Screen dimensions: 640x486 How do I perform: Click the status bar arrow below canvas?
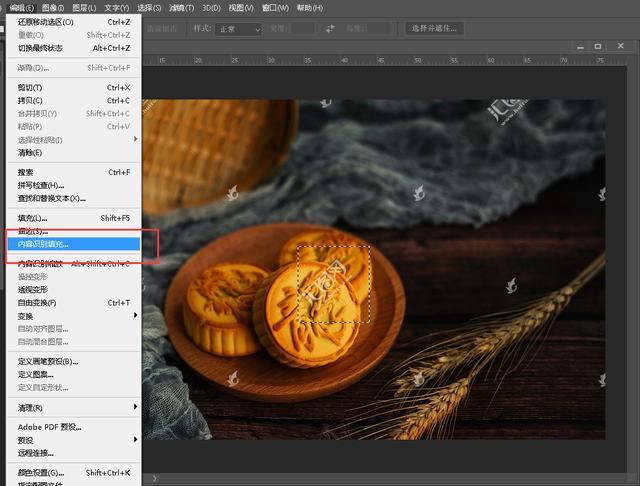pos(155,478)
